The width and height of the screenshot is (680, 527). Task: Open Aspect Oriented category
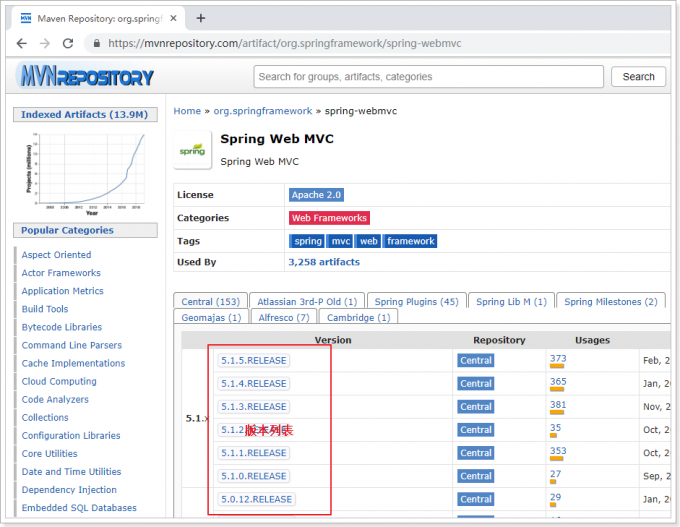click(x=56, y=255)
